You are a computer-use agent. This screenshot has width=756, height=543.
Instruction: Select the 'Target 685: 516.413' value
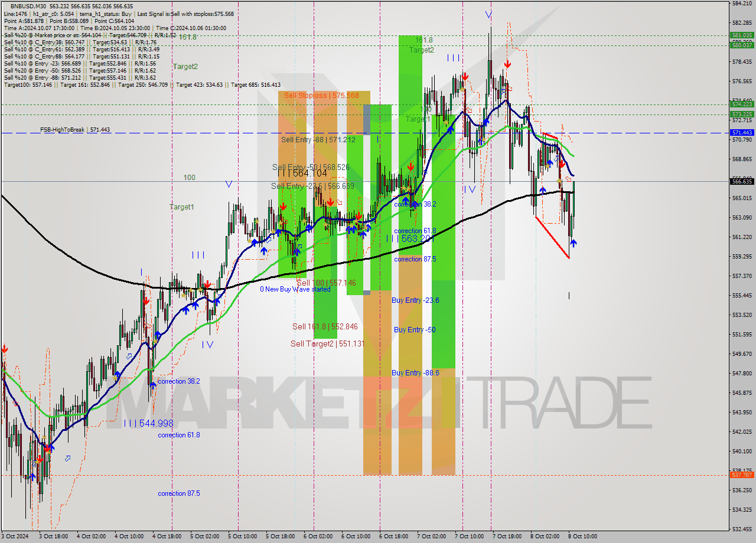(x=256, y=84)
